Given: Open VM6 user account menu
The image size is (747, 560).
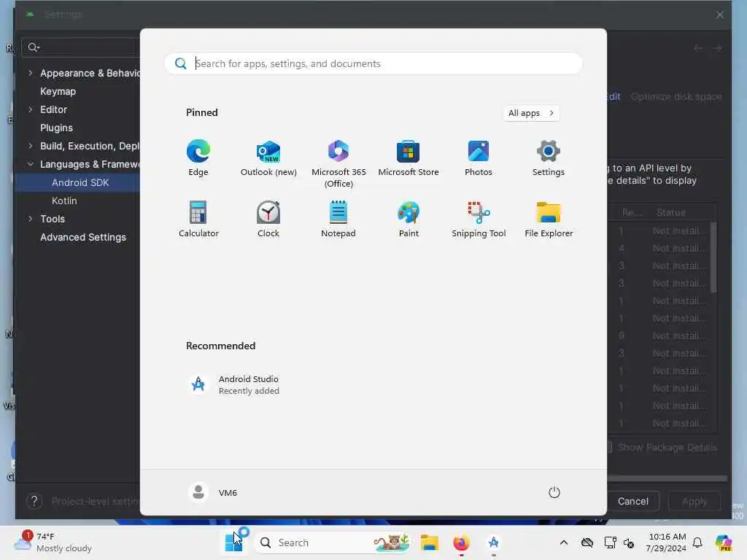Looking at the screenshot, I should 213,492.
